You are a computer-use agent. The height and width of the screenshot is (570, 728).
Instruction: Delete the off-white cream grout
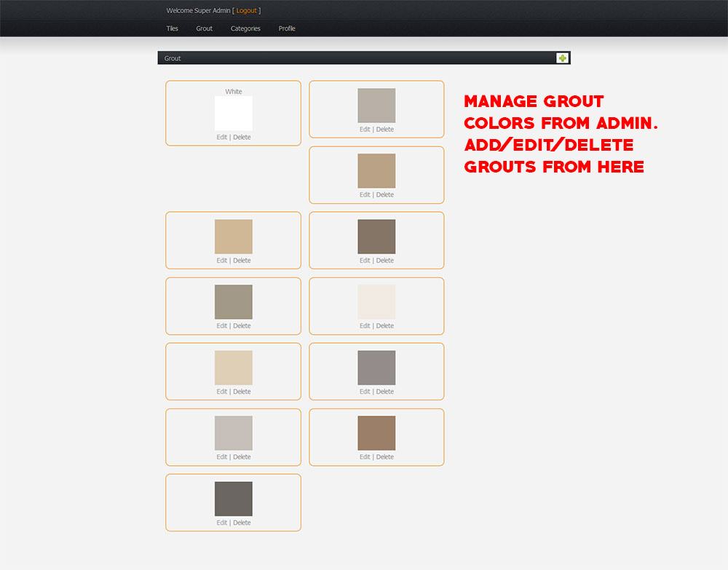385,326
